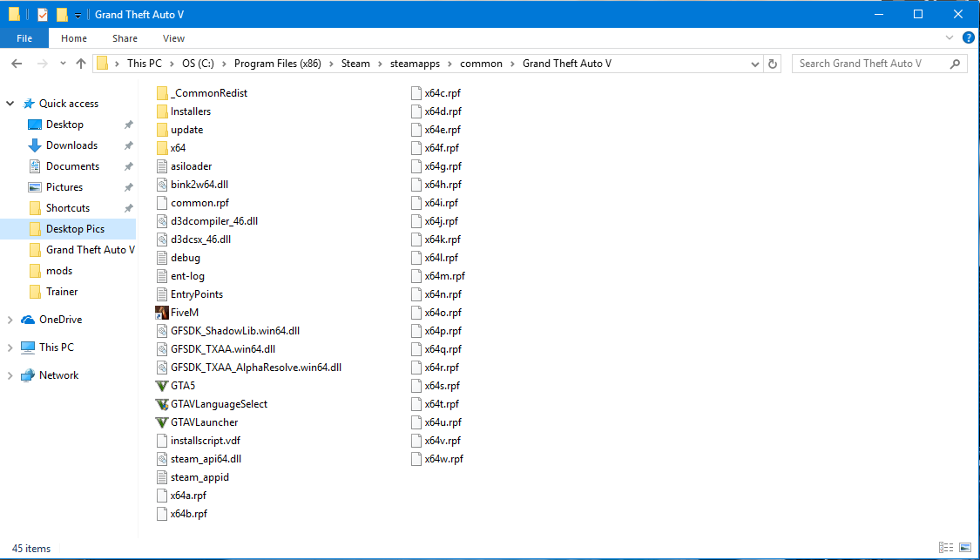Expand the OneDrive tree node

[10, 320]
